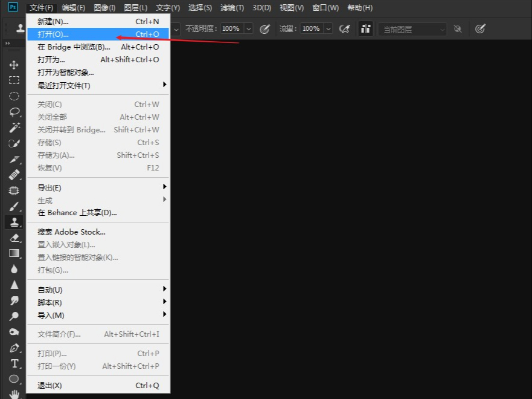Select the Elliptical Marquee tool
Screen dimensions: 532x399
[x=14, y=96]
